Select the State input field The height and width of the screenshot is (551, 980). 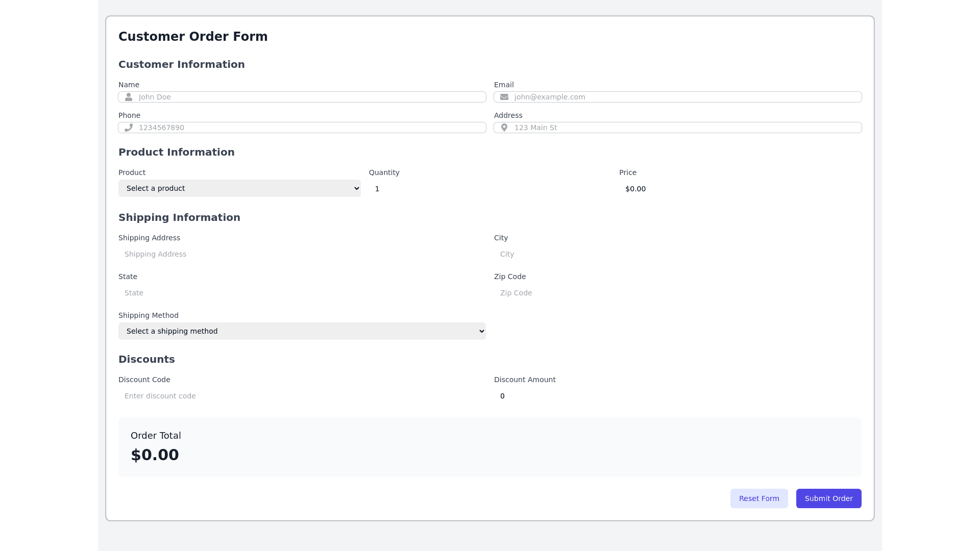[x=302, y=293]
